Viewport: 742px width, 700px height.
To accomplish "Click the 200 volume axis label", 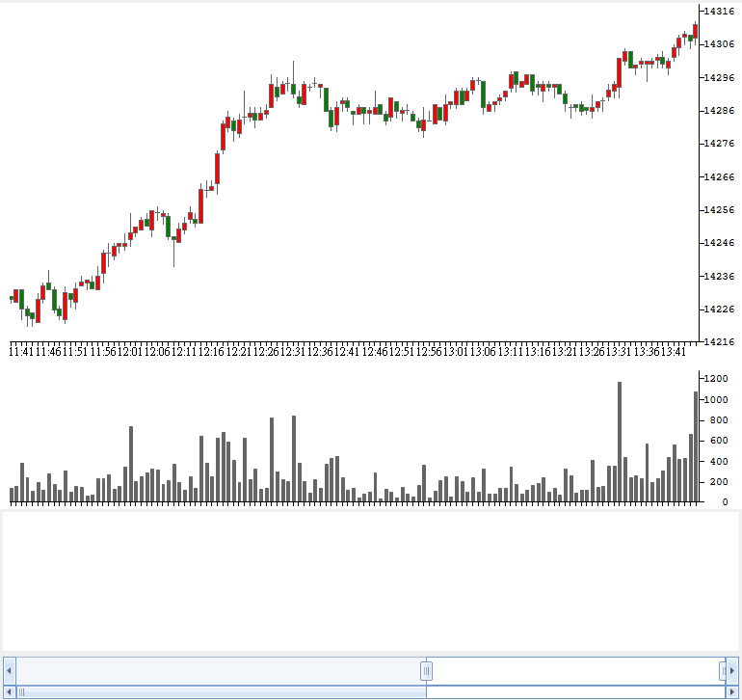I will pos(719,482).
